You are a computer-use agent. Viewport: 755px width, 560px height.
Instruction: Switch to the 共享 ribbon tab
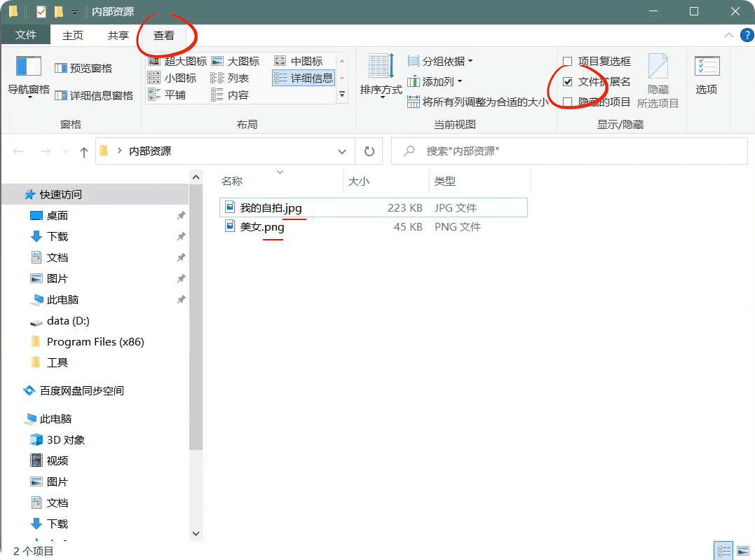(x=118, y=35)
